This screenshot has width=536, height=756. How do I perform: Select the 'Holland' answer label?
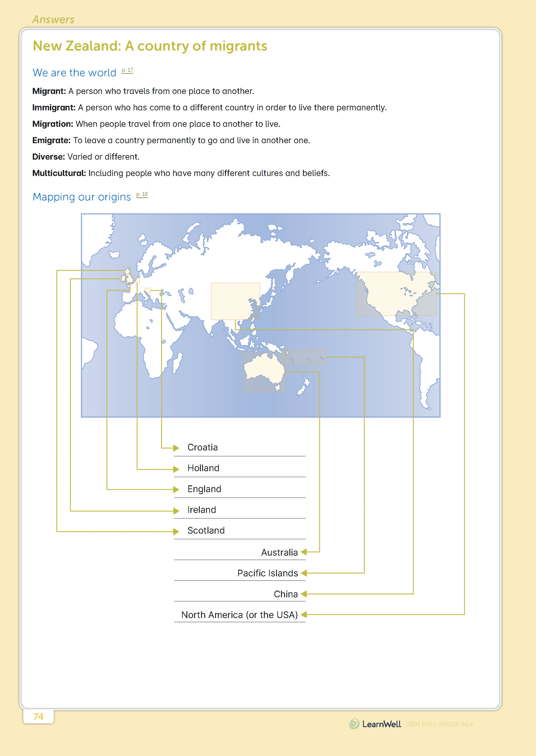coord(203,468)
